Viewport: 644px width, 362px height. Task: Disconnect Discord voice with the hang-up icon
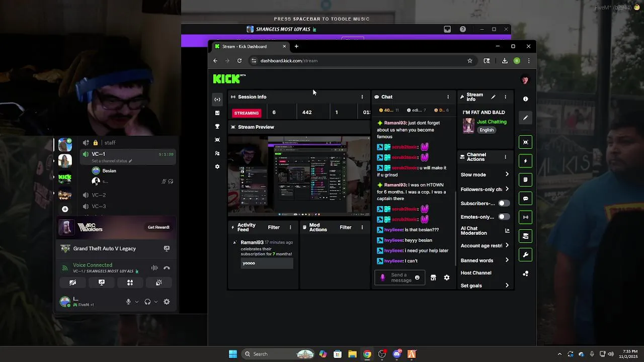167,268
